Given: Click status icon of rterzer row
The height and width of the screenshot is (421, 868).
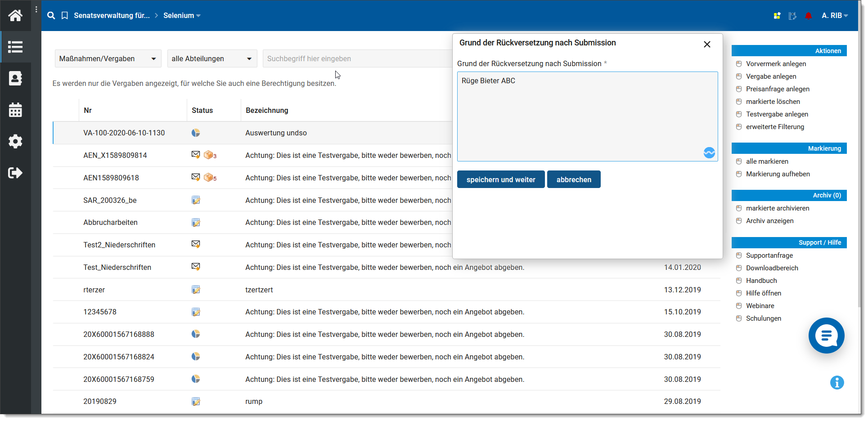Looking at the screenshot, I should click(196, 290).
